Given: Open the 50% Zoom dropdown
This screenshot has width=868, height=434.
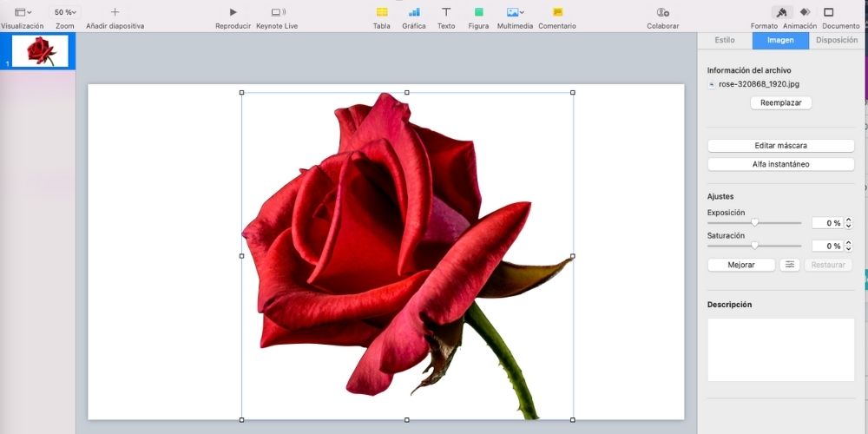Looking at the screenshot, I should pyautogui.click(x=65, y=12).
